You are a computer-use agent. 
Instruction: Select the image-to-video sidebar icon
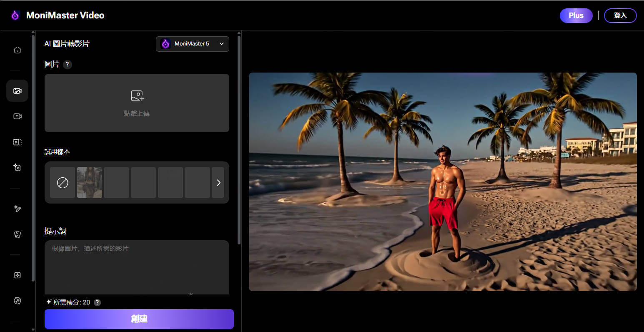point(18,91)
